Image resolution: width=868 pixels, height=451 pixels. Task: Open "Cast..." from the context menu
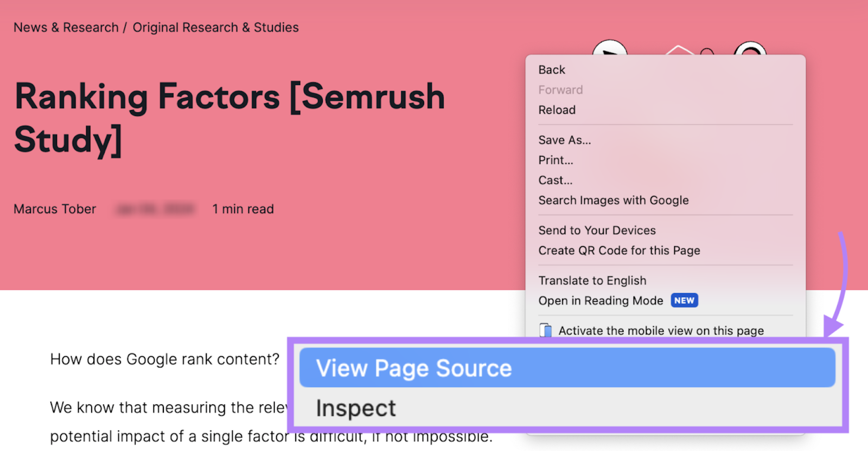555,180
